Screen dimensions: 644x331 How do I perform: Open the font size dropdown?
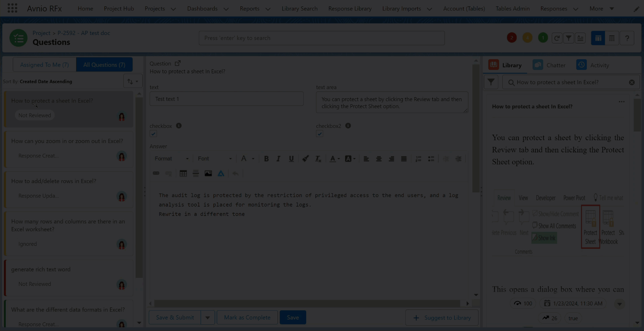pyautogui.click(x=247, y=159)
